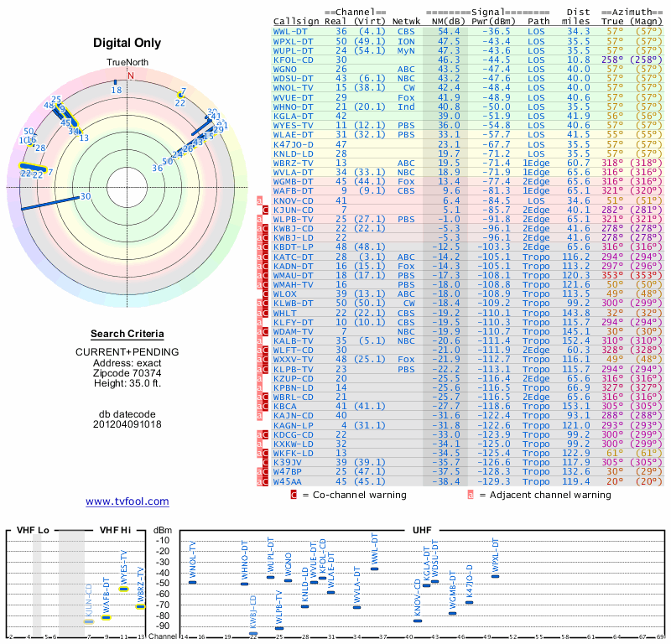Click the 'a' badge beside WLPB-TV

(259, 219)
